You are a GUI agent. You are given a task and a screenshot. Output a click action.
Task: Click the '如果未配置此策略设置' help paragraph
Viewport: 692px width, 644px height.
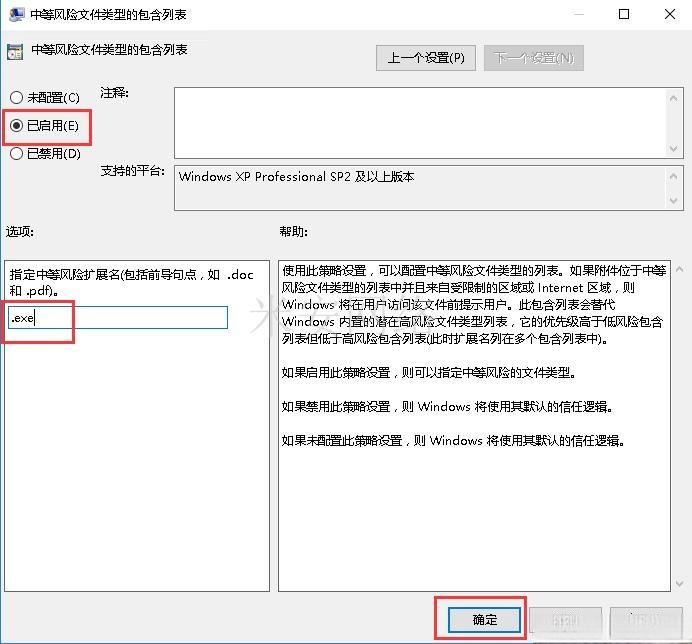click(x=452, y=441)
